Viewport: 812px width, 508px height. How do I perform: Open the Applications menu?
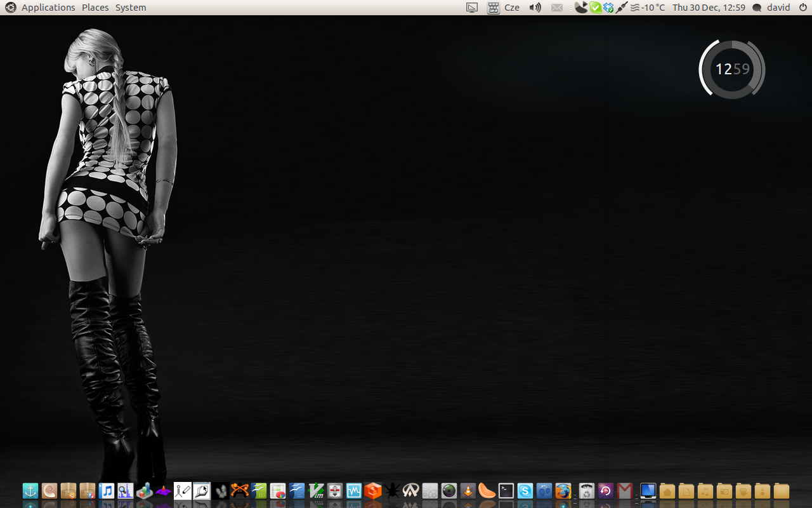tap(48, 8)
